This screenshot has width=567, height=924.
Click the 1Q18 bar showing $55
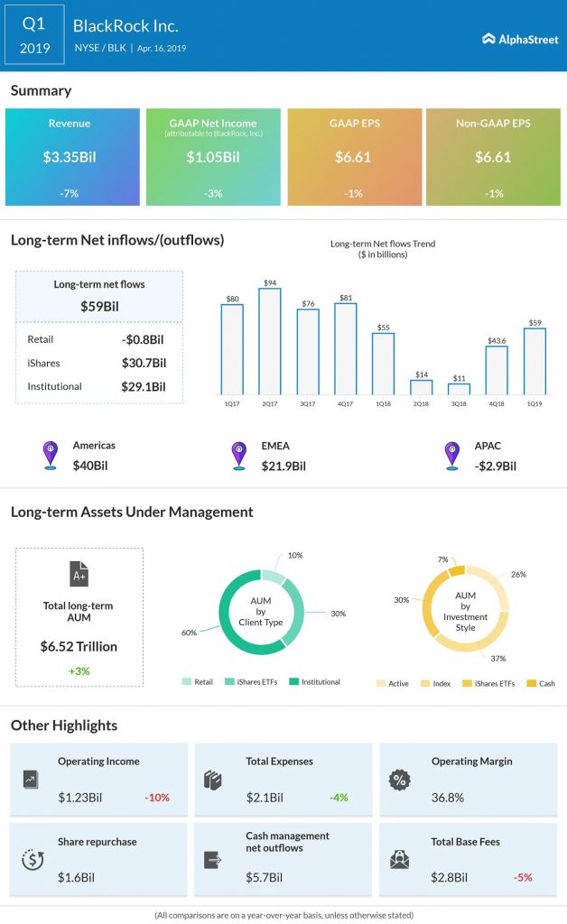coord(383,364)
